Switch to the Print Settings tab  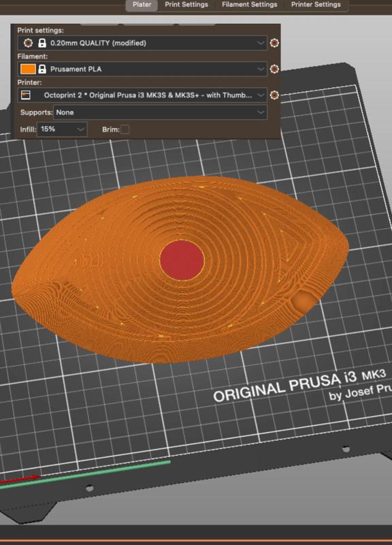[186, 5]
